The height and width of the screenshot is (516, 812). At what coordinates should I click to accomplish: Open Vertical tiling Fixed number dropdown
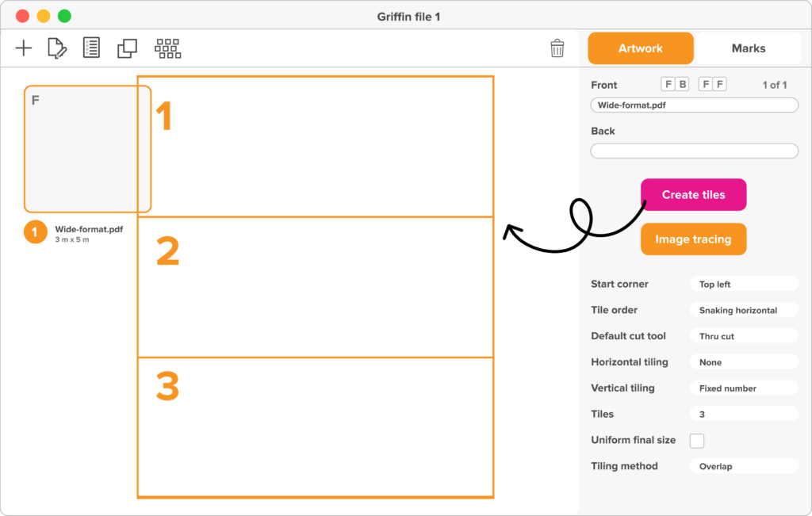(744, 388)
